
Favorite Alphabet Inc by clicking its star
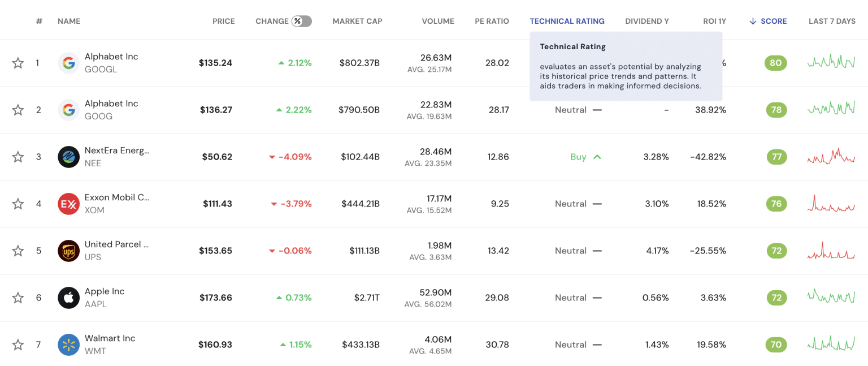pyautogui.click(x=18, y=63)
